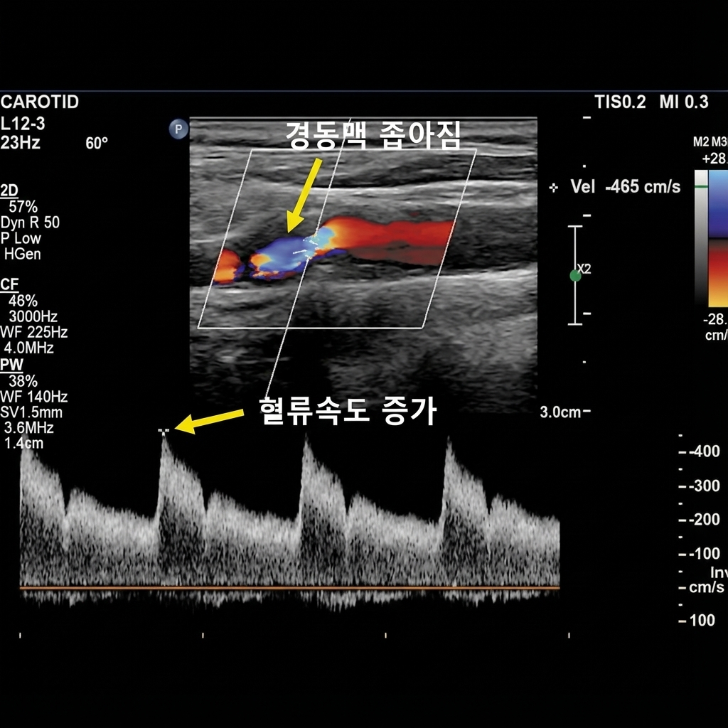Select the CF color flow settings header
Viewport: 728px width, 728px height.
click(x=10, y=285)
